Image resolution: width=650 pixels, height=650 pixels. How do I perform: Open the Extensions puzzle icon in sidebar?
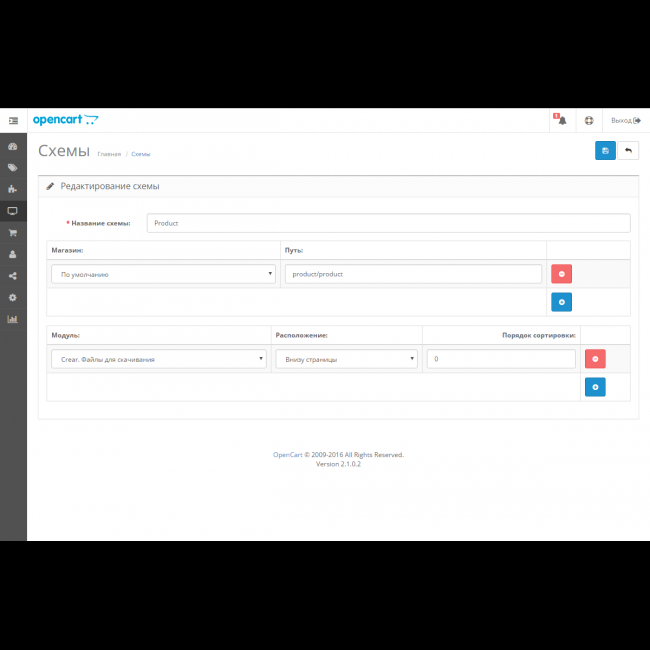(x=13, y=189)
